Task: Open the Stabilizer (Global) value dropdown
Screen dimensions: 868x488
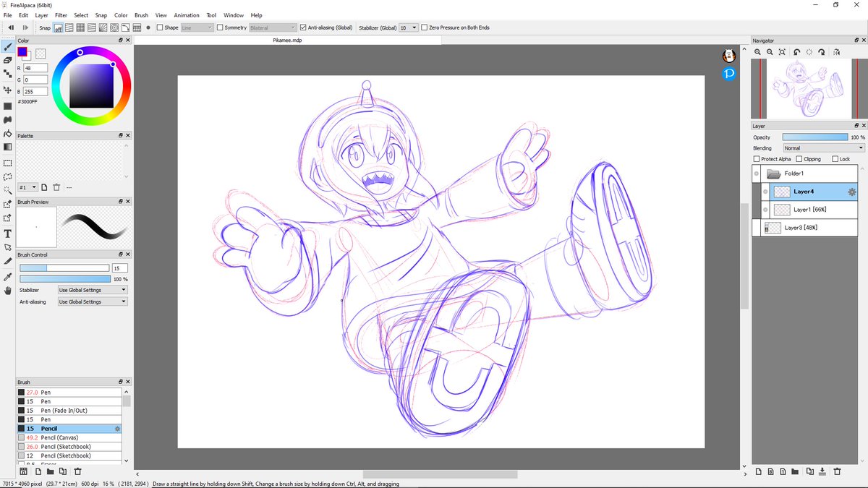Action: pos(409,27)
